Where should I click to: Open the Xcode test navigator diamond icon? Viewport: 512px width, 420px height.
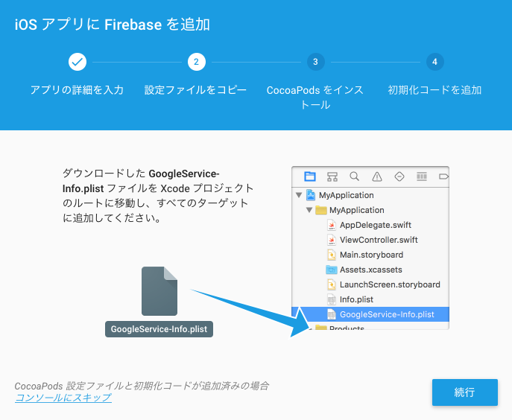pos(399,176)
